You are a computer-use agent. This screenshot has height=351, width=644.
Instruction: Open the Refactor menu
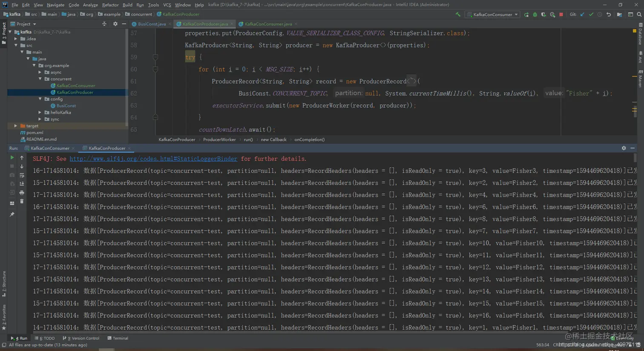pyautogui.click(x=110, y=5)
